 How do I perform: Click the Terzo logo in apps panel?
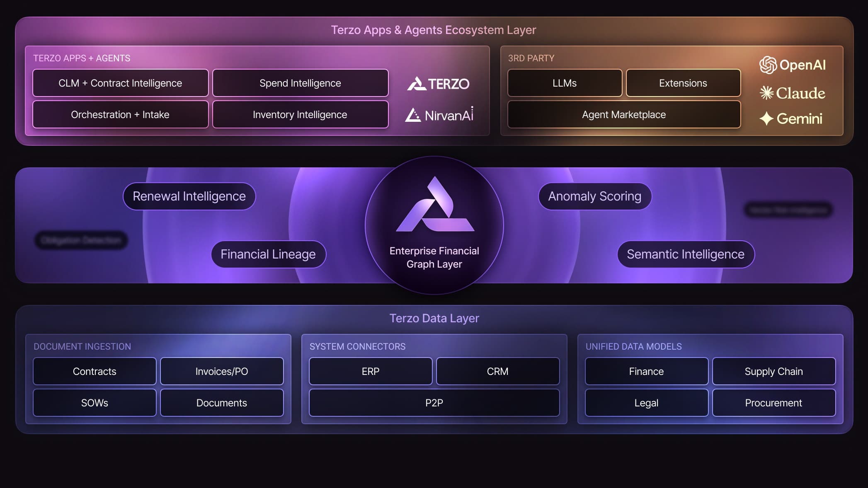438,84
